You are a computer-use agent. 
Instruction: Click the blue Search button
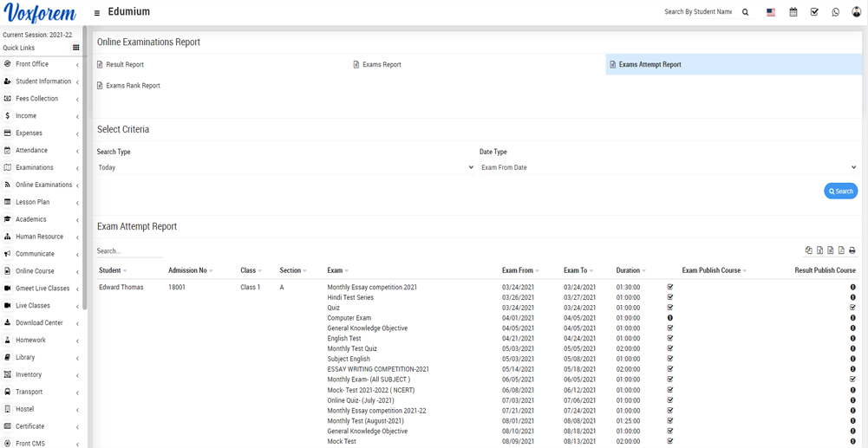pyautogui.click(x=840, y=192)
